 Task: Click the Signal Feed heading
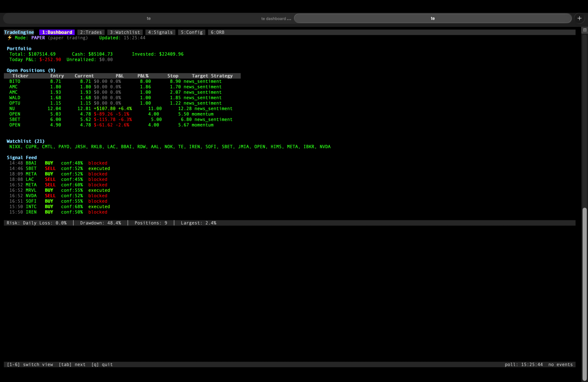click(22, 157)
